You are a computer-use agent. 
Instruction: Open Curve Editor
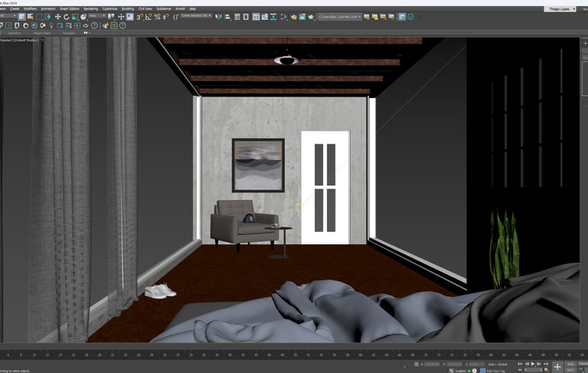[265, 17]
